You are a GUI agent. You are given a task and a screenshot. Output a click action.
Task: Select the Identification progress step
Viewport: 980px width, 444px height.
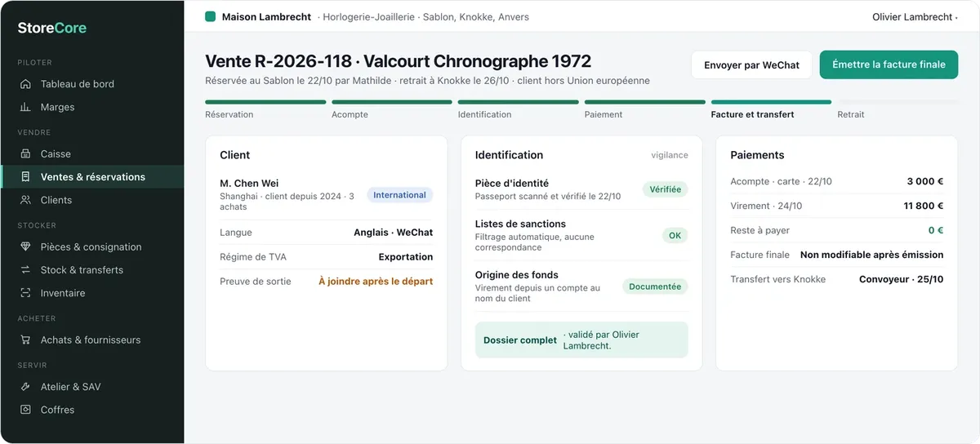pyautogui.click(x=519, y=109)
